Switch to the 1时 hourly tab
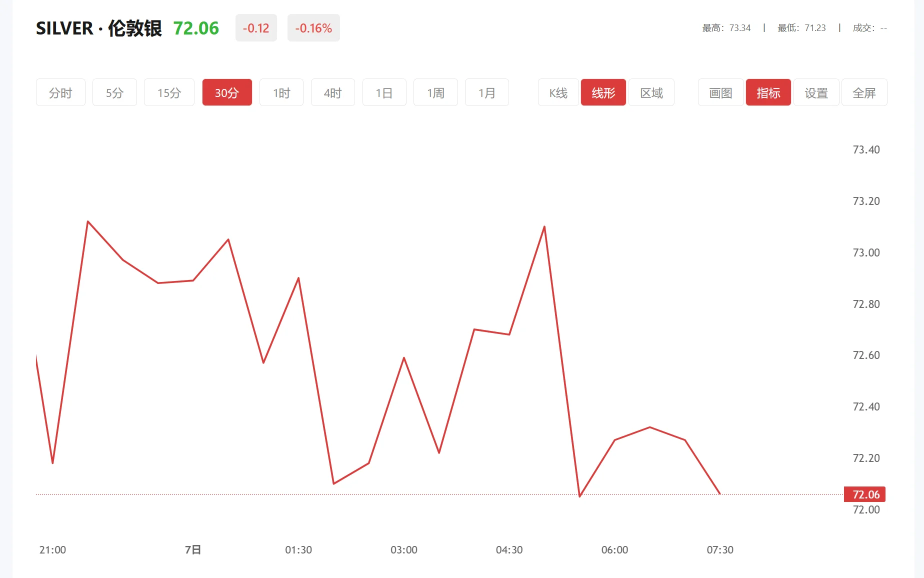This screenshot has height=578, width=924. pyautogui.click(x=281, y=92)
